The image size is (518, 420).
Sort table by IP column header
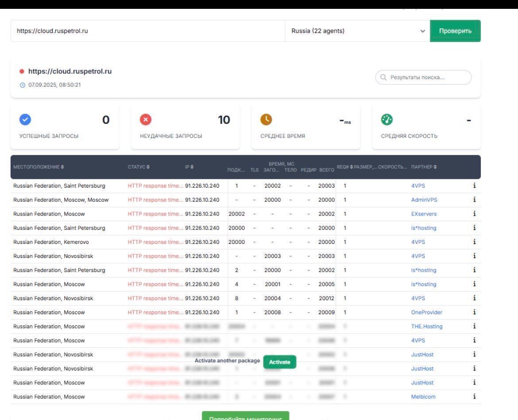click(189, 167)
